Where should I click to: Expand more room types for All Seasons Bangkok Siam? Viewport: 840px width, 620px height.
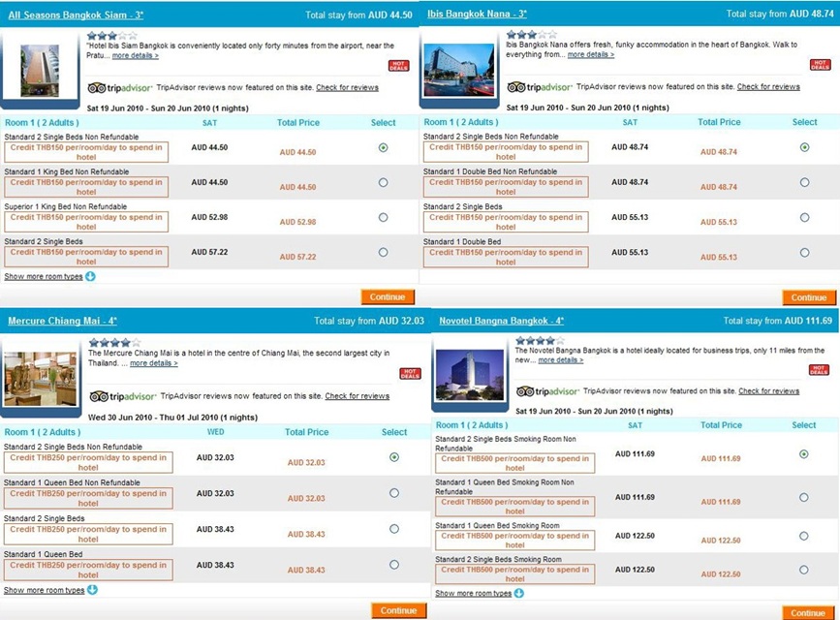point(49,276)
